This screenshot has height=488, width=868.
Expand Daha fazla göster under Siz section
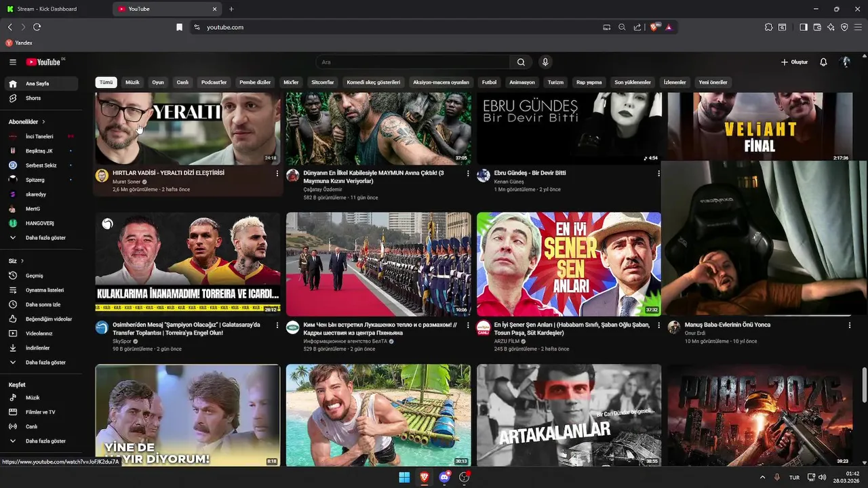tap(41, 363)
